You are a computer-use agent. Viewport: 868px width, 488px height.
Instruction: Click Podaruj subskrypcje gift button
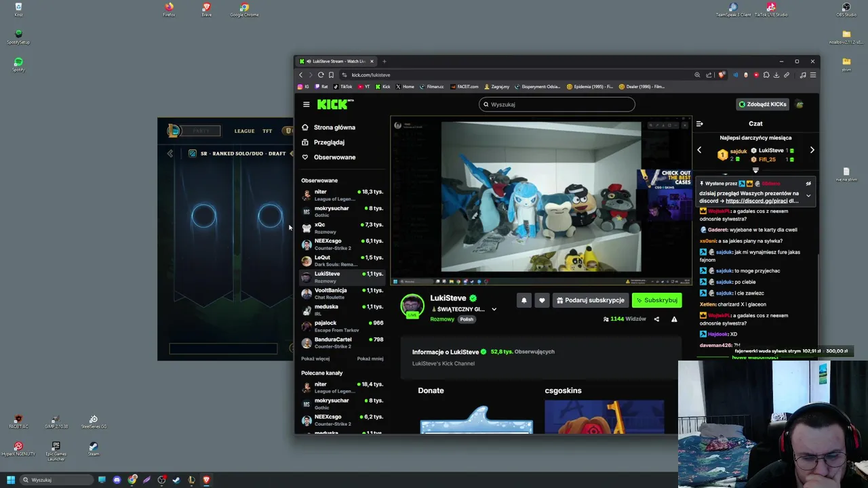point(590,300)
